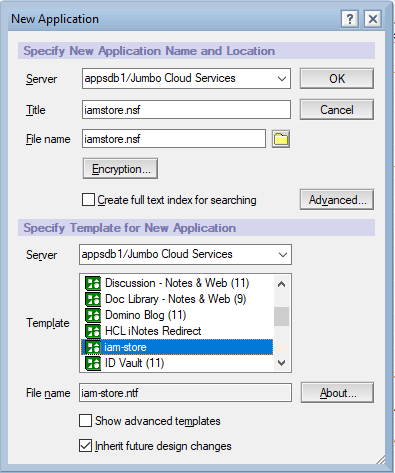Check Show advanced templates
Image resolution: width=395 pixels, height=473 pixels.
tap(85, 421)
